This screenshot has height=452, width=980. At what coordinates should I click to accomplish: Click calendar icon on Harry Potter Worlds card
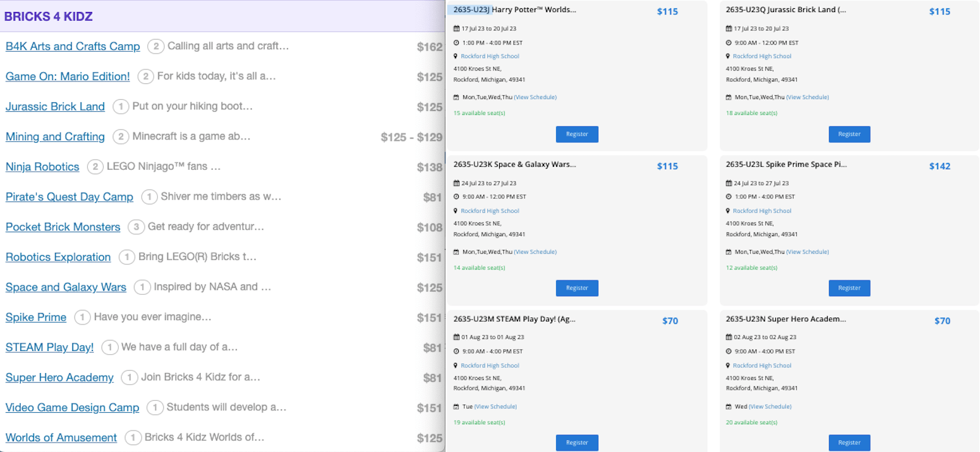coord(456,29)
